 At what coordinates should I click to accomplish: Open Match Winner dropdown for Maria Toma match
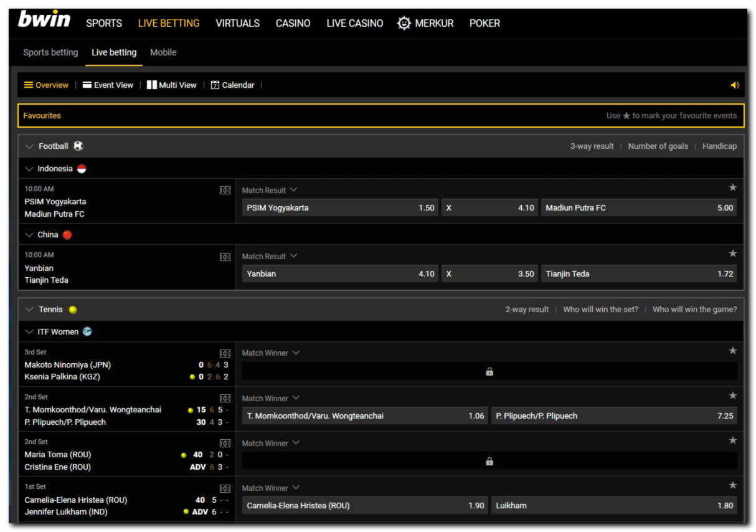click(x=271, y=443)
